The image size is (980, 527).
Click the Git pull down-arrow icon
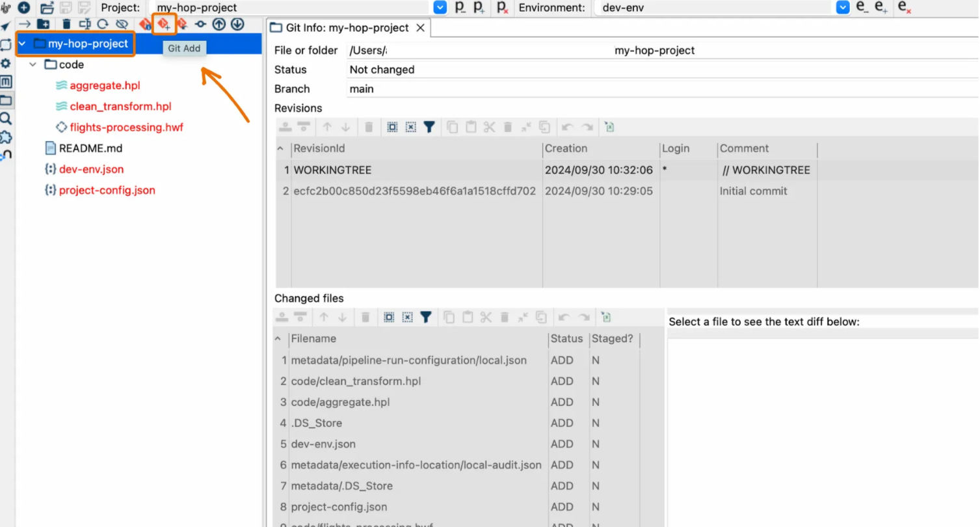[x=237, y=25]
